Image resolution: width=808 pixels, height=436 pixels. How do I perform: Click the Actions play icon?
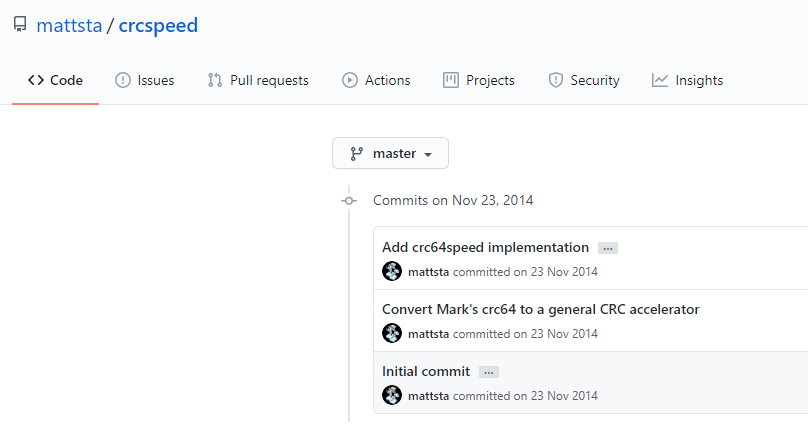[x=350, y=80]
